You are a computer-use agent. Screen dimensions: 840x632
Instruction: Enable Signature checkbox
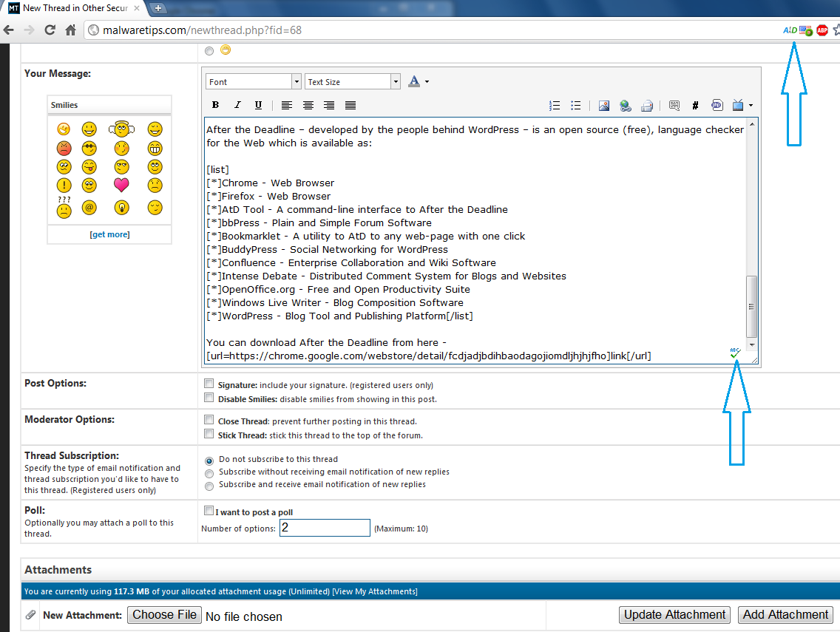click(x=209, y=384)
